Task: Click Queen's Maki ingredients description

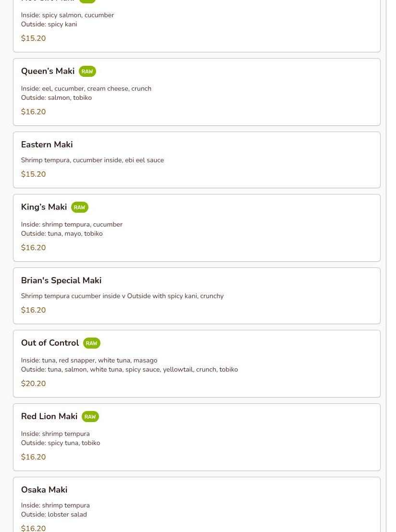Action: [x=86, y=89]
